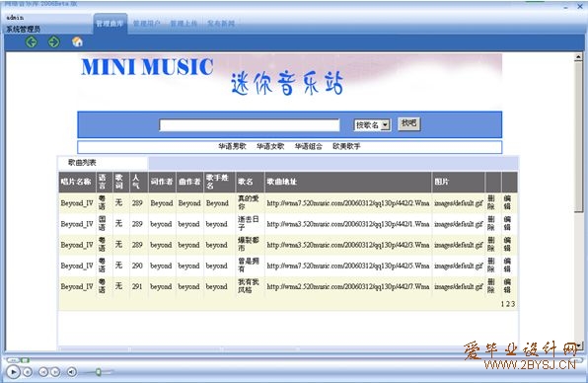Click the Beyond_IV album in 曾是拥有 row
Viewport: 588px width, 383px height.
click(77, 266)
